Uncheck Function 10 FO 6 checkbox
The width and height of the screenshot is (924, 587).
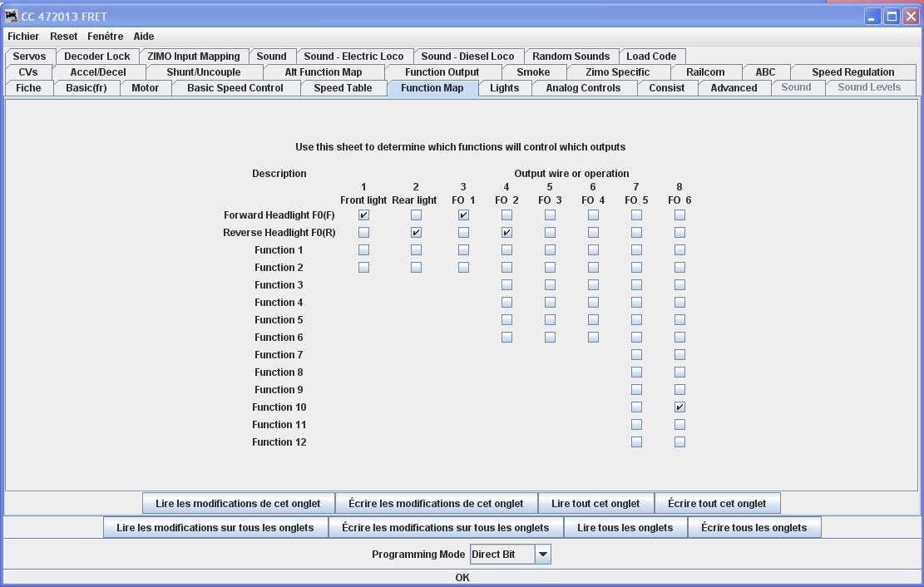click(x=679, y=407)
